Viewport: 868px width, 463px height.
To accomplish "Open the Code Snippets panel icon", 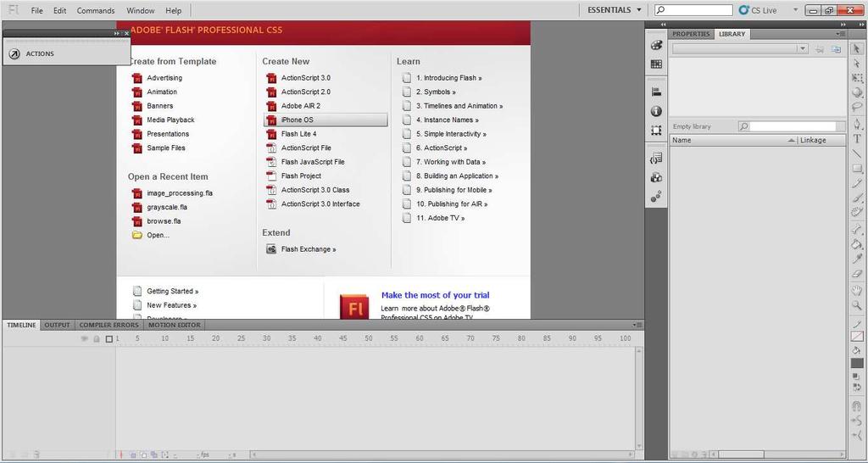I will tap(656, 159).
